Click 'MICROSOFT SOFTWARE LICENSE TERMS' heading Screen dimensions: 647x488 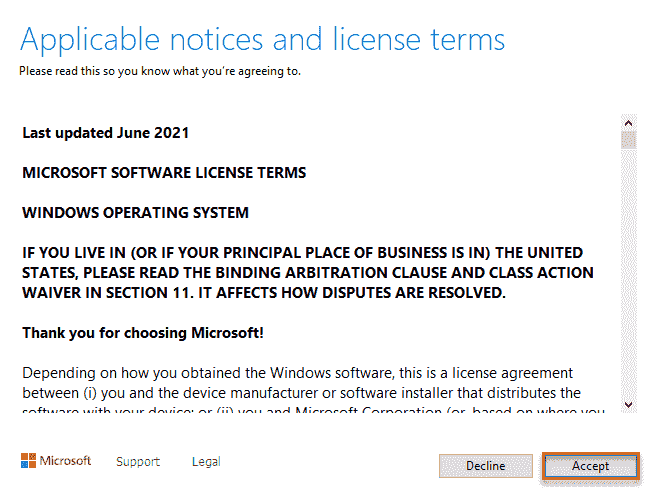click(x=164, y=172)
